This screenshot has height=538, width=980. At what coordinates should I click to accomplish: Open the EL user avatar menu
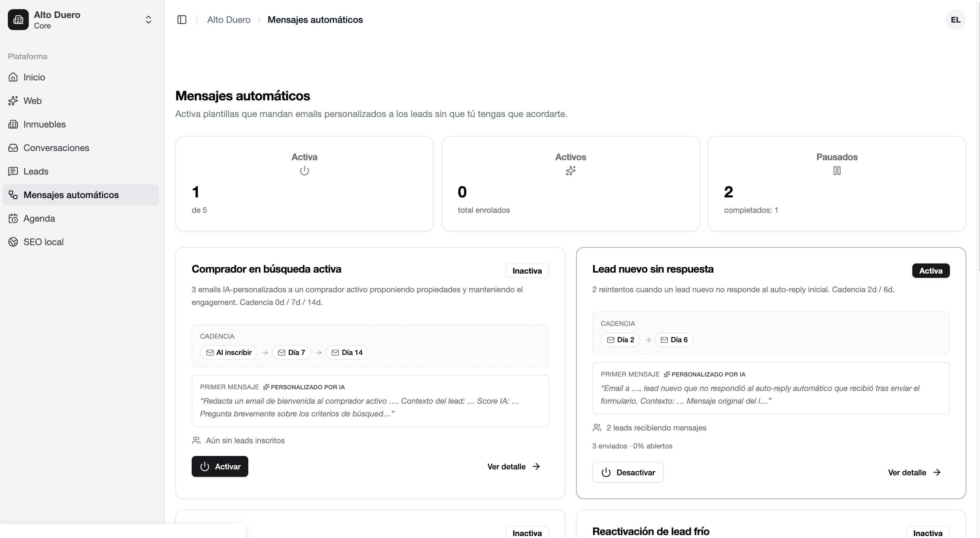(955, 20)
